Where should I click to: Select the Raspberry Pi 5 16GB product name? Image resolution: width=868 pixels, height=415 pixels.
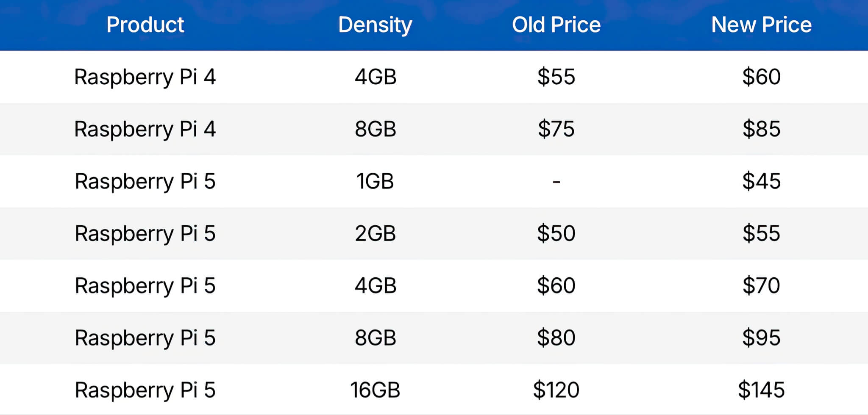(145, 390)
